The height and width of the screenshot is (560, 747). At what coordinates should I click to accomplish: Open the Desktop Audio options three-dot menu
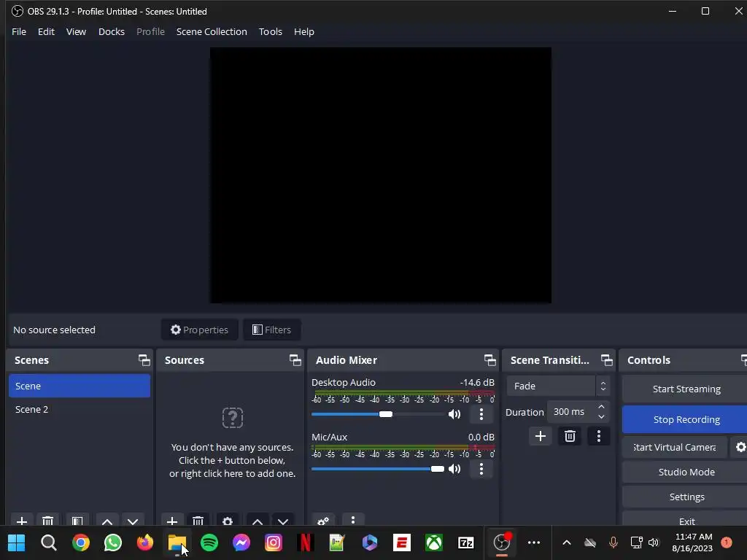[x=481, y=414]
